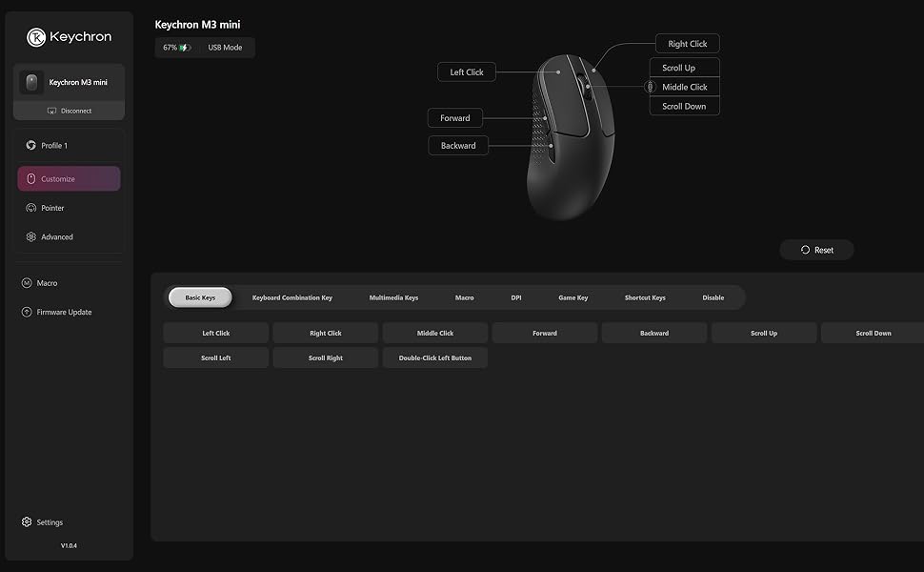The image size is (924, 572).
Task: Click the Settings gear icon
Action: coord(27,521)
